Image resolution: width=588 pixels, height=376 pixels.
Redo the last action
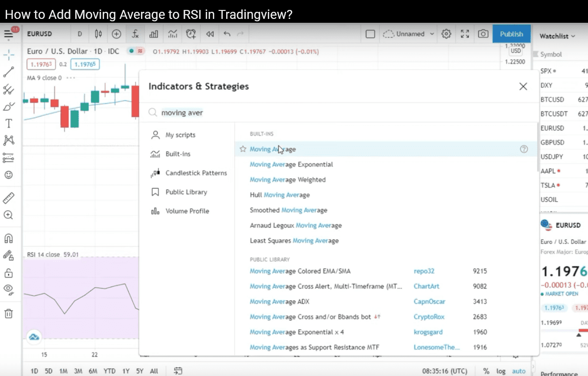240,34
